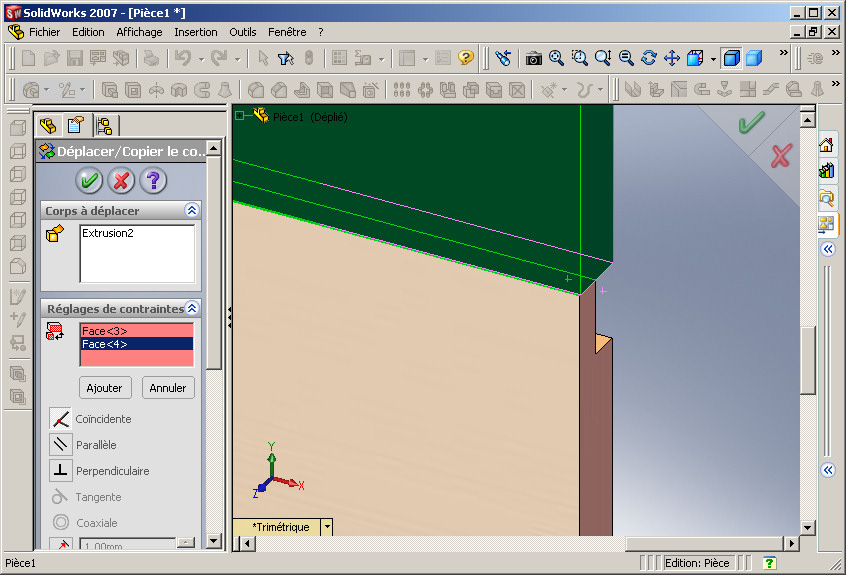Click the Zoom out magnifier icon

pyautogui.click(x=626, y=58)
